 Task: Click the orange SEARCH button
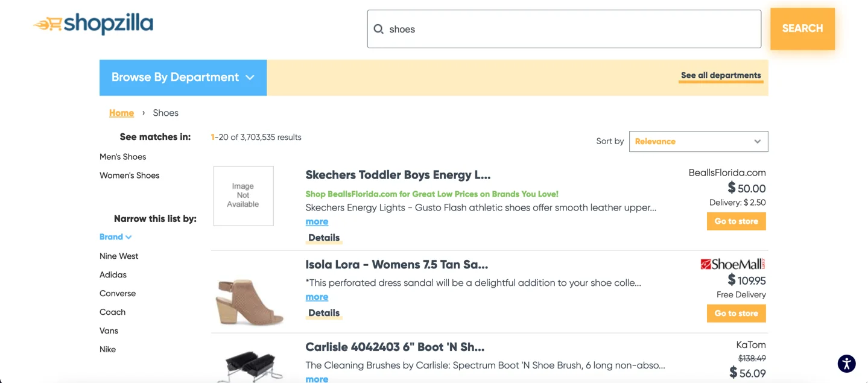click(x=802, y=28)
